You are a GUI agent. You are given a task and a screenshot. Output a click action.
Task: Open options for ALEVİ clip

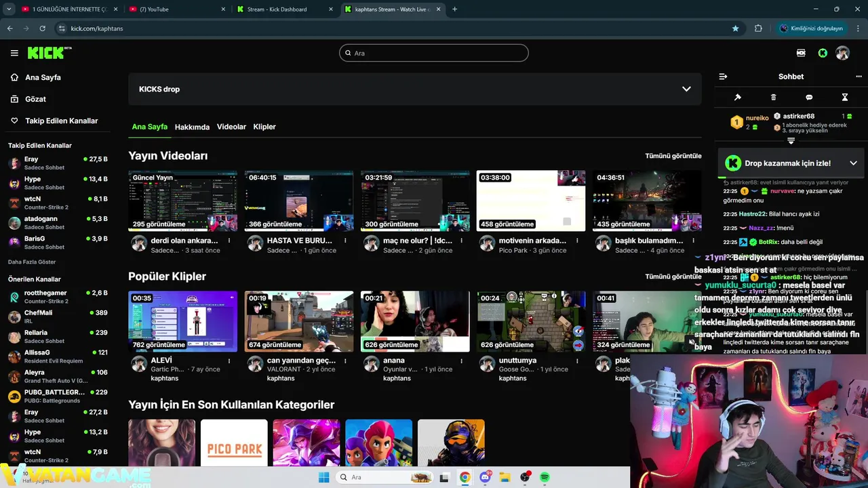pyautogui.click(x=229, y=361)
